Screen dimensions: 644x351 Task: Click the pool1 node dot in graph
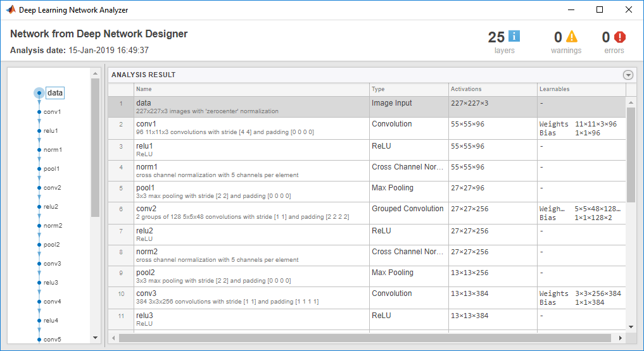pyautogui.click(x=39, y=169)
